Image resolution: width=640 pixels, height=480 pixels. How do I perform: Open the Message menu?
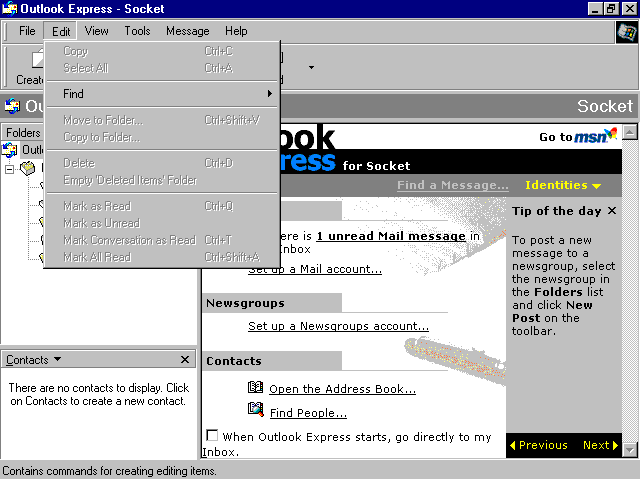click(x=187, y=31)
